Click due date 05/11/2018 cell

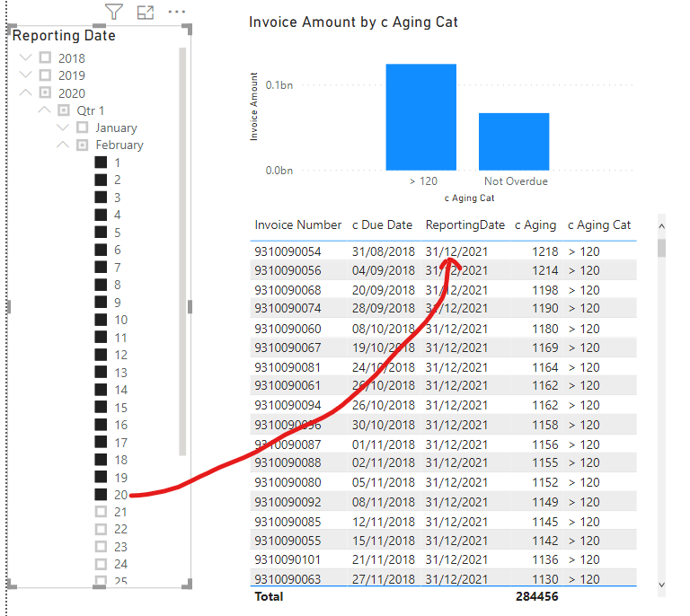coord(384,483)
